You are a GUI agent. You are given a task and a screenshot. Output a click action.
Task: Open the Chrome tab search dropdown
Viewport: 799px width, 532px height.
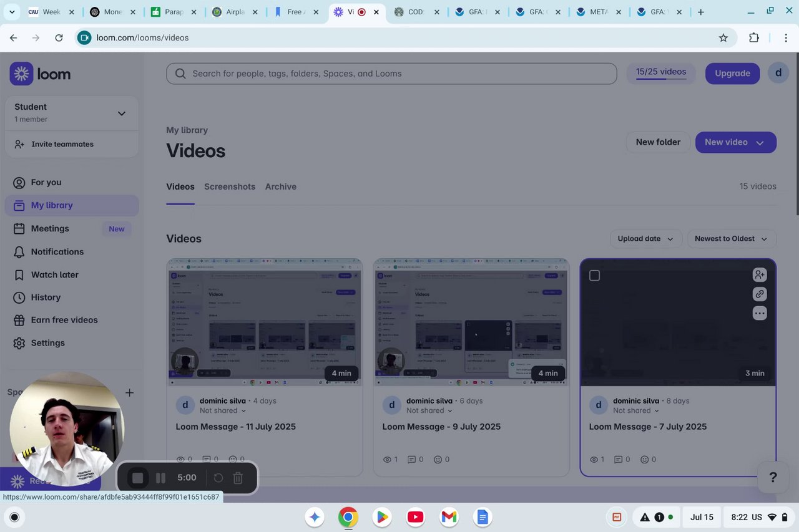point(12,12)
